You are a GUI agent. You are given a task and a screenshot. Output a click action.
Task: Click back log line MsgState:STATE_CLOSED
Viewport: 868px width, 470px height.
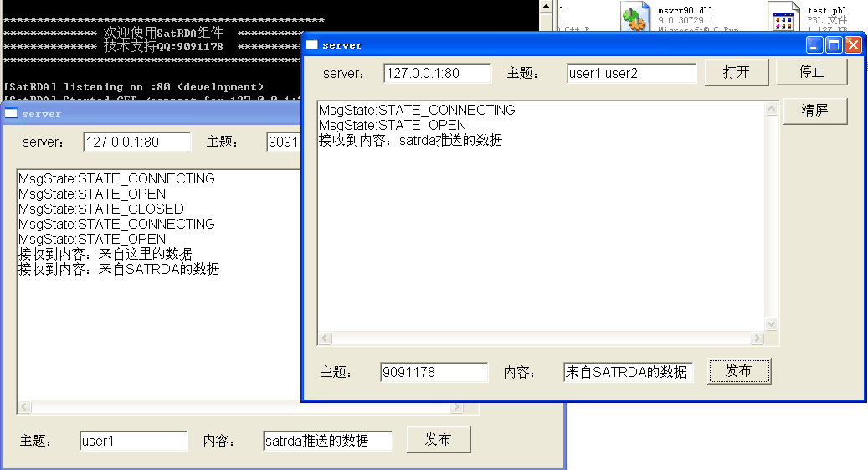[x=100, y=209]
